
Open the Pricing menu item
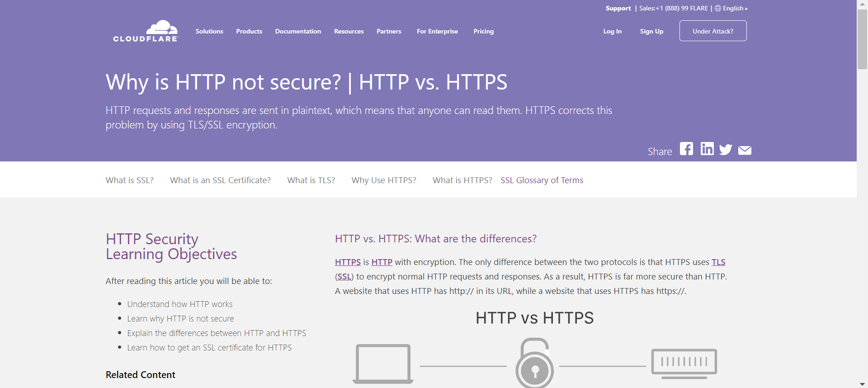tap(484, 31)
